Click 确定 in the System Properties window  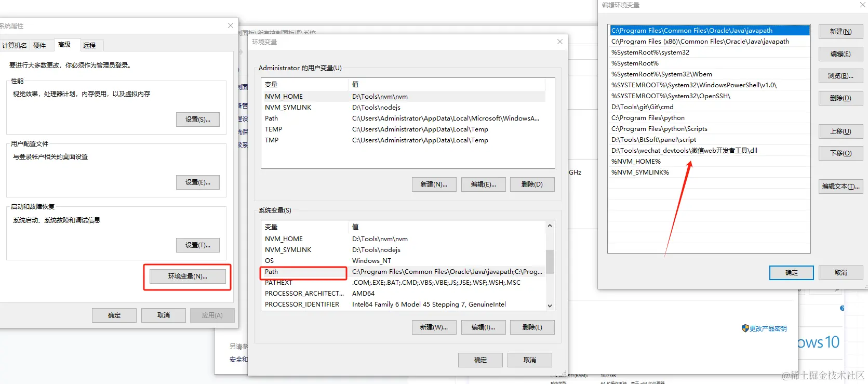(x=114, y=315)
